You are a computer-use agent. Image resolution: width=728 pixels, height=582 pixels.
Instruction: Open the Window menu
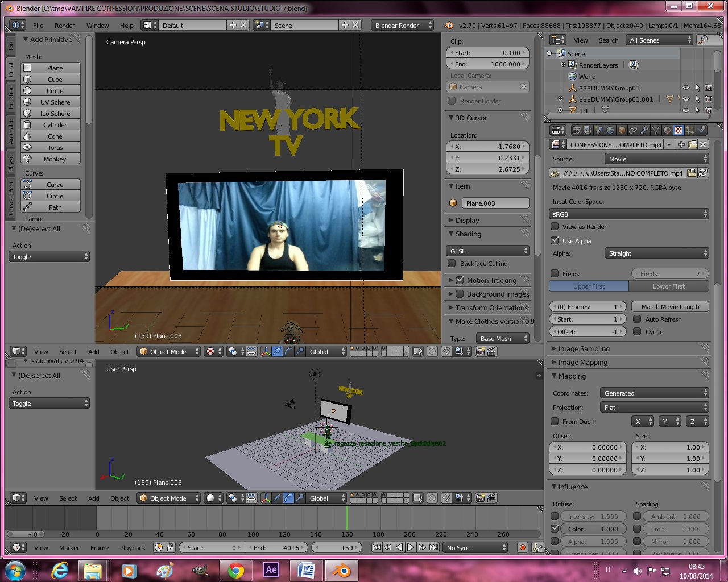(x=97, y=25)
